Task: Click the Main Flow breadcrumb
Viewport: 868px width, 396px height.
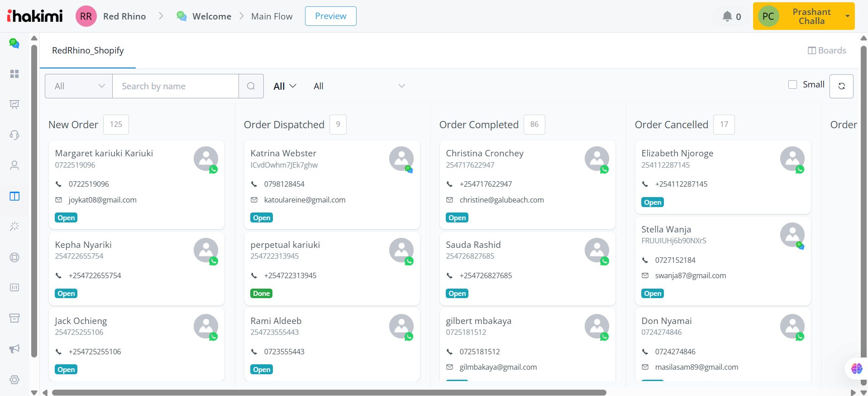Action: click(272, 16)
